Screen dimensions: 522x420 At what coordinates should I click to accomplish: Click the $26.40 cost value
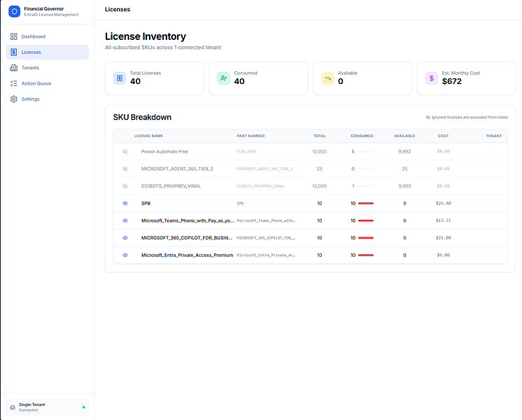(443, 203)
